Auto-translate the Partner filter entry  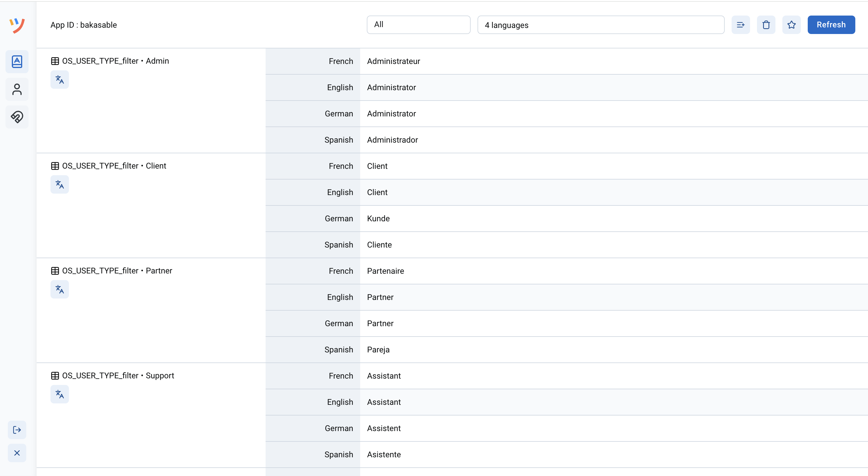60,289
